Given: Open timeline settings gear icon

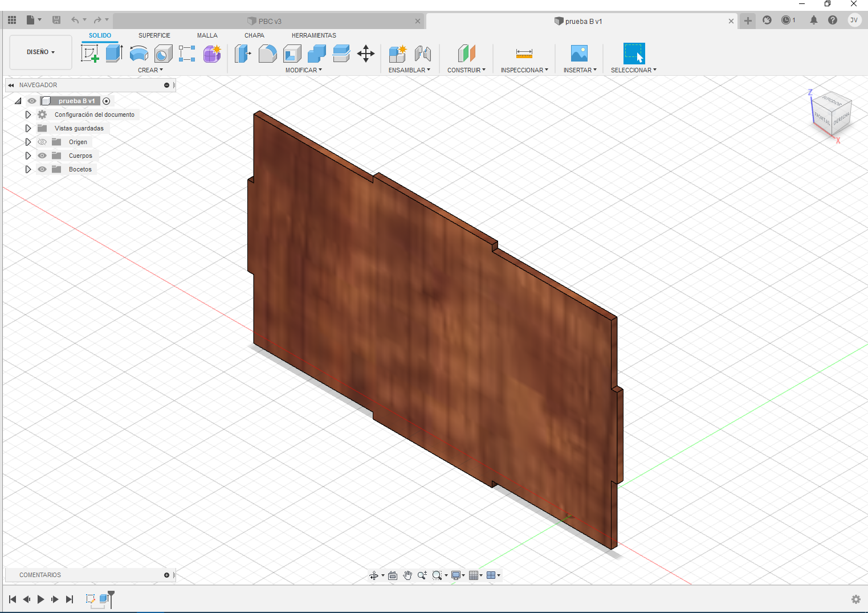Looking at the screenshot, I should [855, 599].
